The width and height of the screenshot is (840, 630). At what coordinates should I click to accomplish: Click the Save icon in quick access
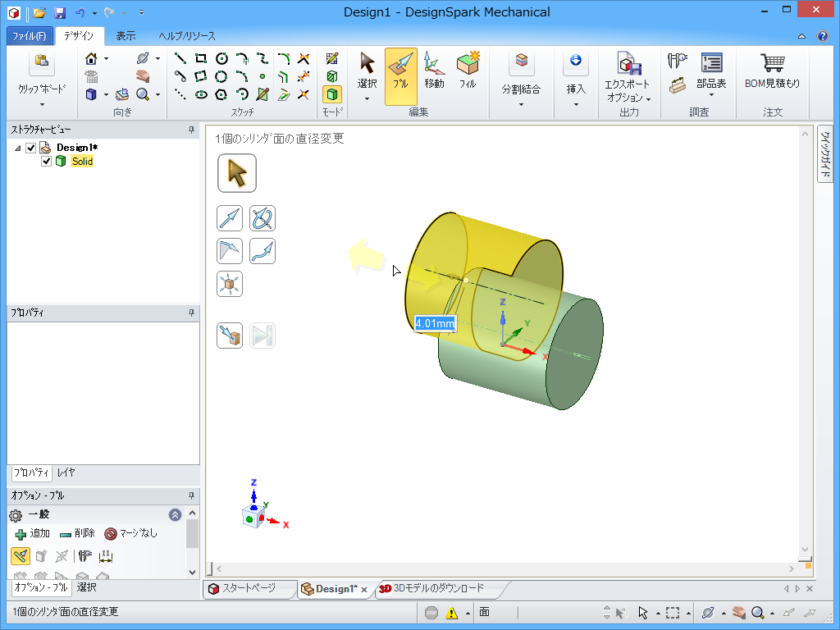click(60, 12)
